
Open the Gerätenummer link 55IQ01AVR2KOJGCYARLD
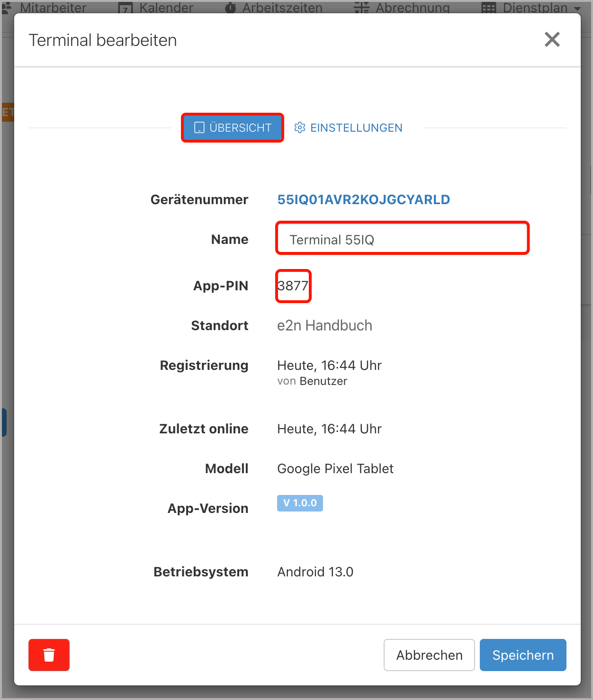tap(364, 199)
